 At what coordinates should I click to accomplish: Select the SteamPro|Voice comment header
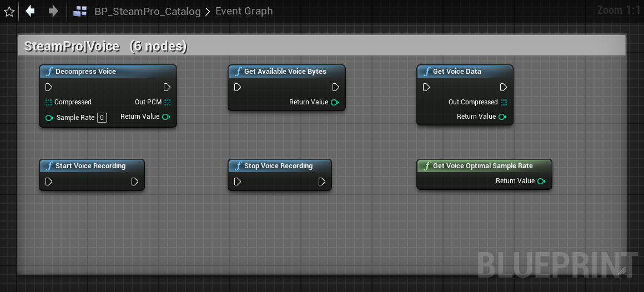pos(321,46)
